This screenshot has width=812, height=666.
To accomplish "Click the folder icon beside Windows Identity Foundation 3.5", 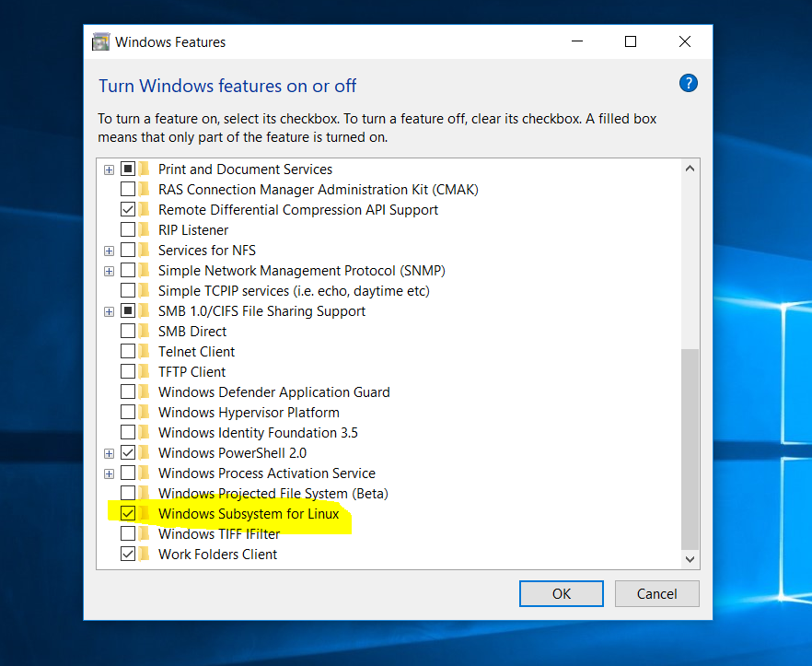I will 145,432.
